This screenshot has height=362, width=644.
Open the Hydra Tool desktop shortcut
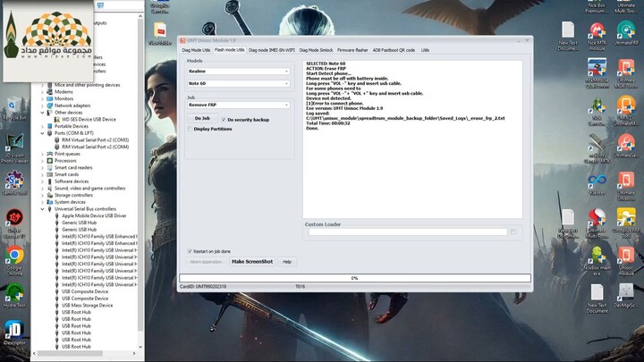click(x=14, y=296)
